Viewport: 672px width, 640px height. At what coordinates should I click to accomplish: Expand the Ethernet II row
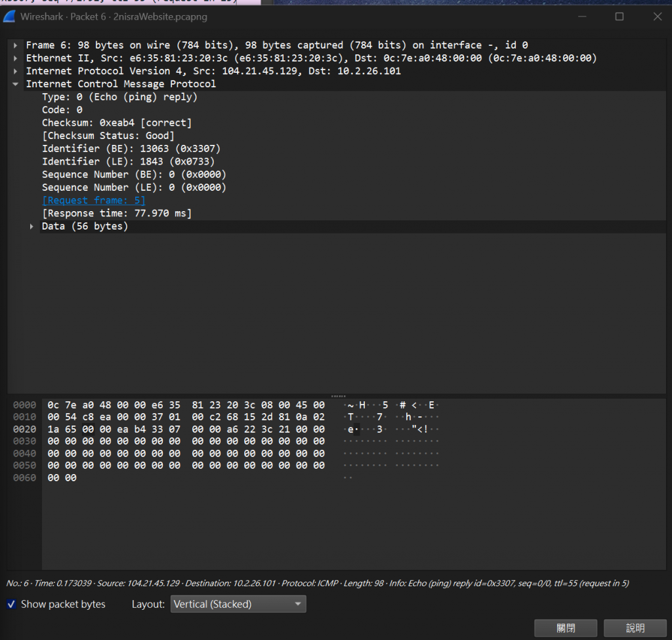click(16, 58)
